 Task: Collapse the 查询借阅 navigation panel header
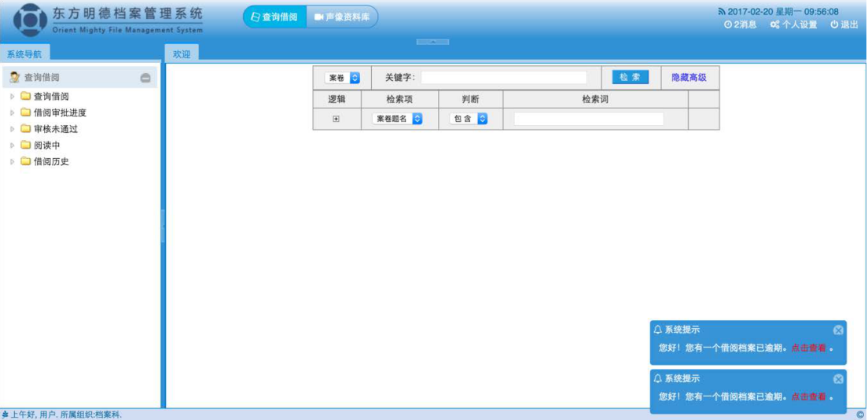(x=145, y=78)
